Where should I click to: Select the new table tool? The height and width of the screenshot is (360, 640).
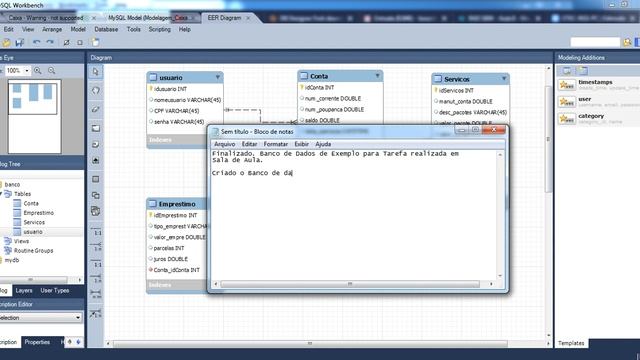click(x=96, y=179)
